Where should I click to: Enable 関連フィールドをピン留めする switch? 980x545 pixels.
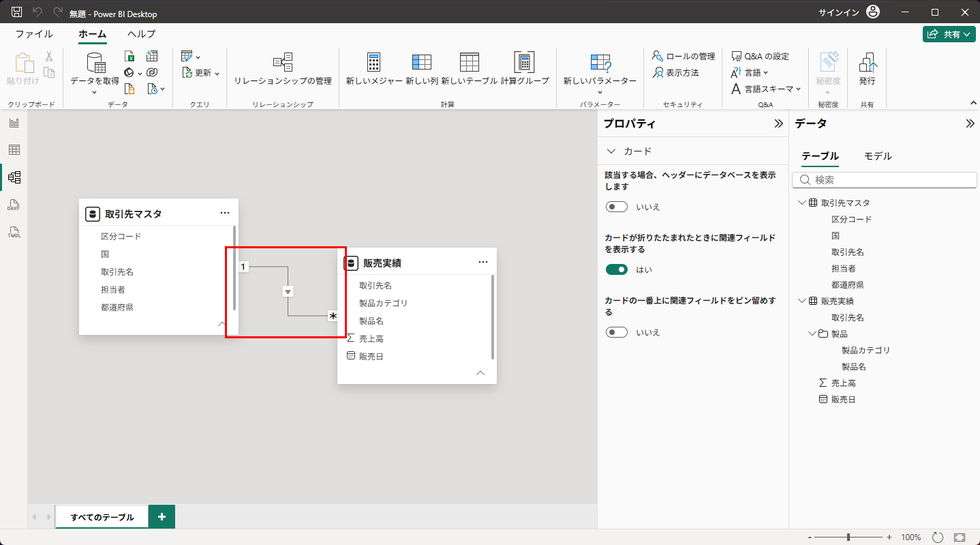tap(617, 332)
